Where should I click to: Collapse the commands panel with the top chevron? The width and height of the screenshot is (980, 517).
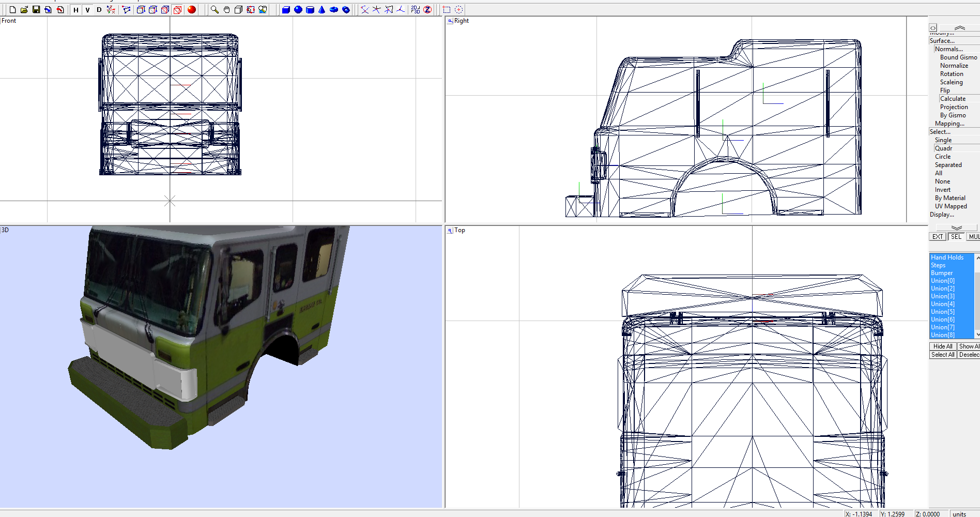(x=959, y=28)
